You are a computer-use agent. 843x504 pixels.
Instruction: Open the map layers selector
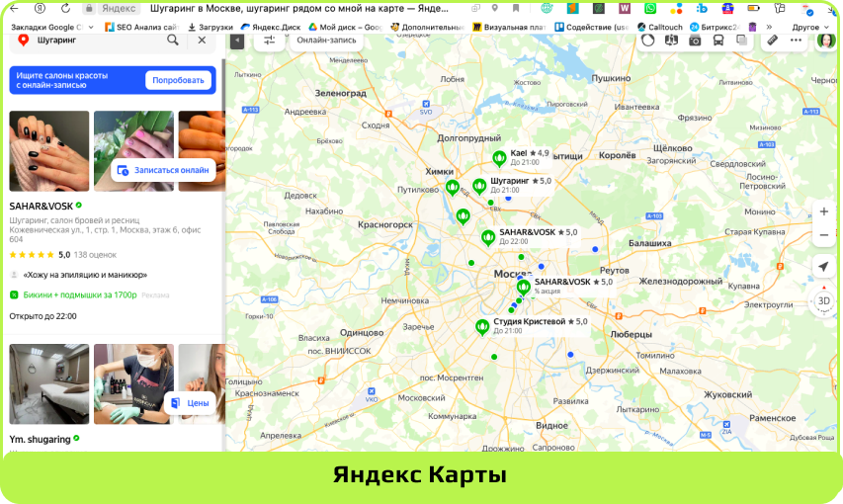point(741,41)
